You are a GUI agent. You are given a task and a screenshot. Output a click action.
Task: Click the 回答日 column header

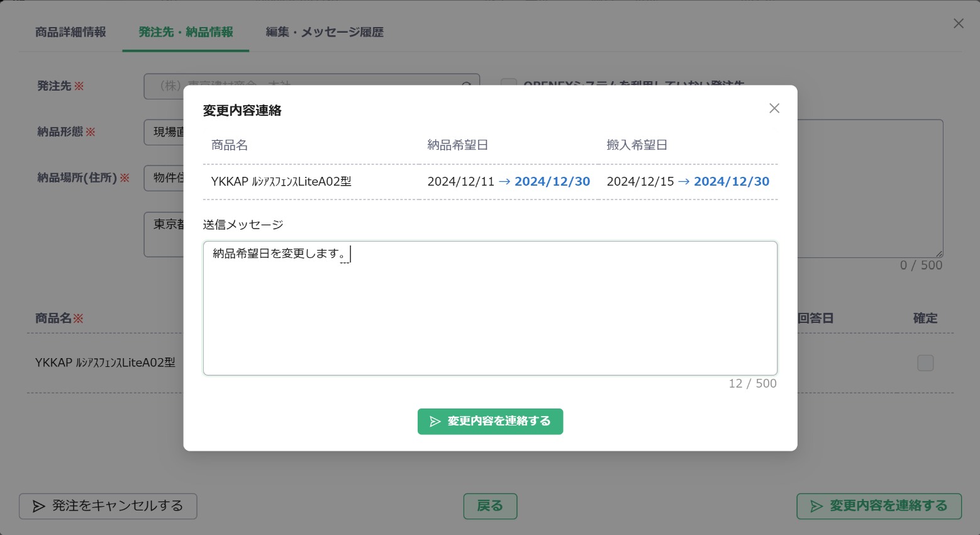(815, 318)
